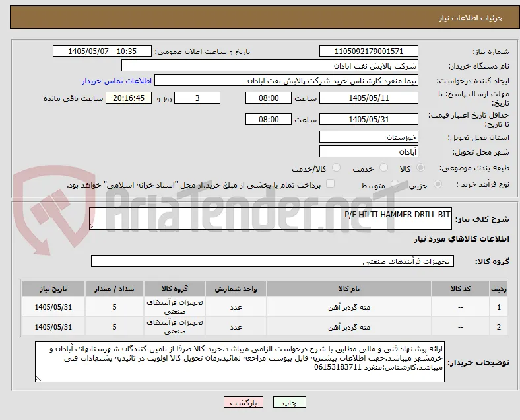The image size is (520, 420).
Task: Click the response deadline date 1405/05/11 field
Action: click(x=368, y=98)
